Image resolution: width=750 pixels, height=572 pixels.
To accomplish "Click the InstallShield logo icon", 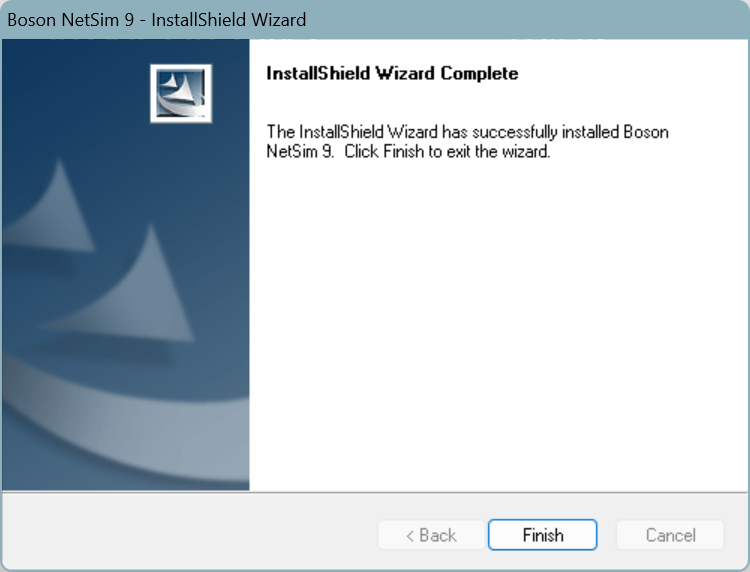I will click(181, 93).
